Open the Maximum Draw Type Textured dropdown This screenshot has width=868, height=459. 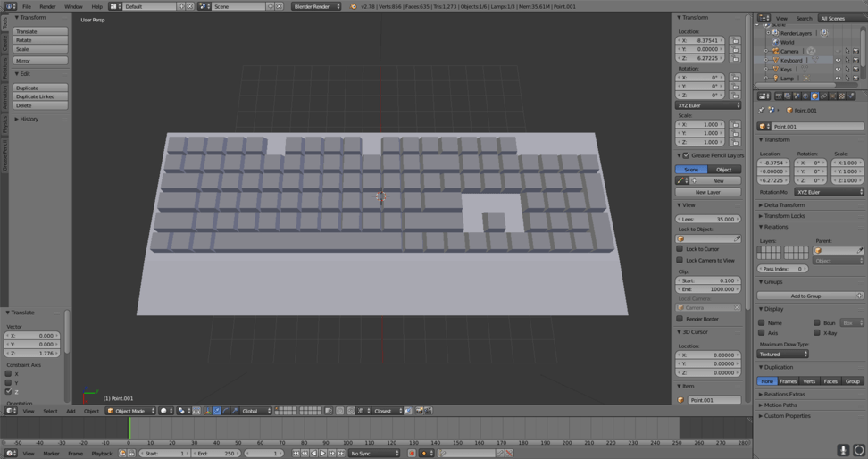pos(783,354)
